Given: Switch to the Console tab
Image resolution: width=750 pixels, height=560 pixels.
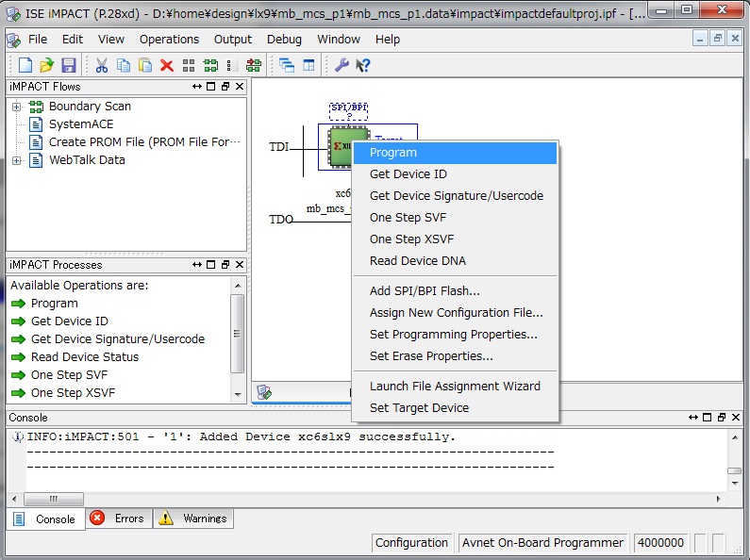Looking at the screenshot, I should pos(46,519).
